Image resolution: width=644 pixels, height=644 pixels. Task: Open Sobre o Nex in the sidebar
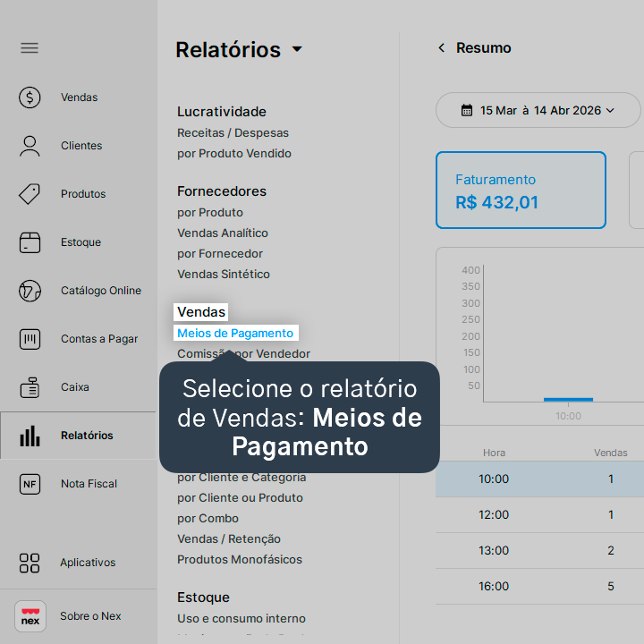pyautogui.click(x=90, y=616)
